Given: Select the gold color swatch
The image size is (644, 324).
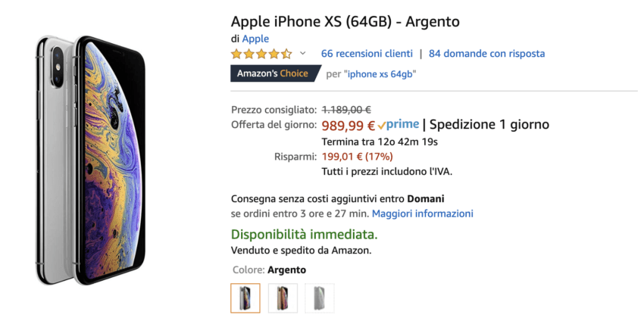Looking at the screenshot, I should point(282,298).
